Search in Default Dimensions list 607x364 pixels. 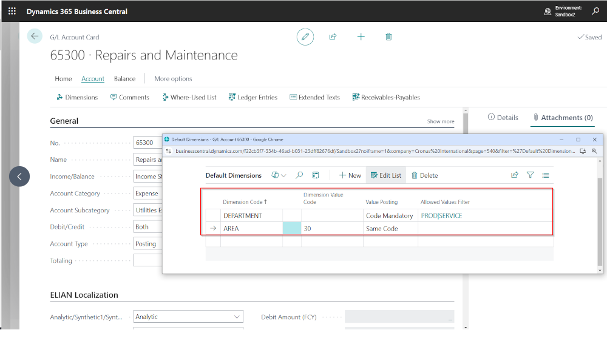click(299, 175)
